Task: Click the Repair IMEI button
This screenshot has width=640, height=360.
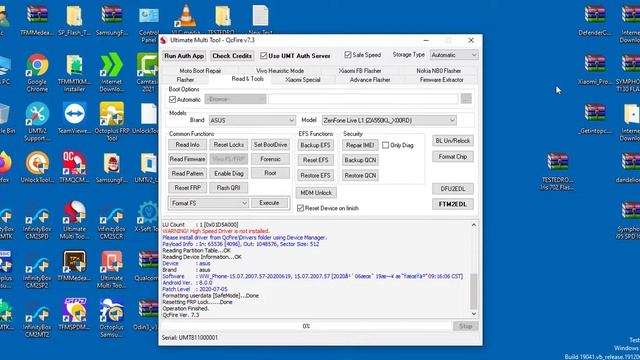Action: coord(360,145)
